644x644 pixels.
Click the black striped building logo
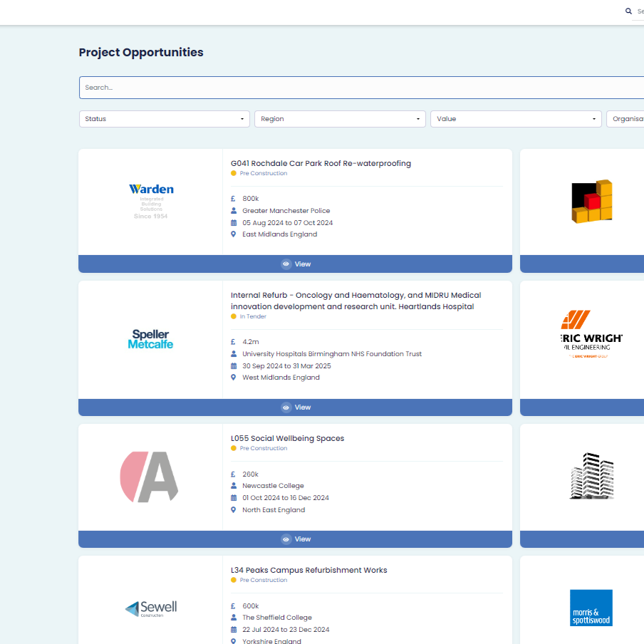coord(592,476)
